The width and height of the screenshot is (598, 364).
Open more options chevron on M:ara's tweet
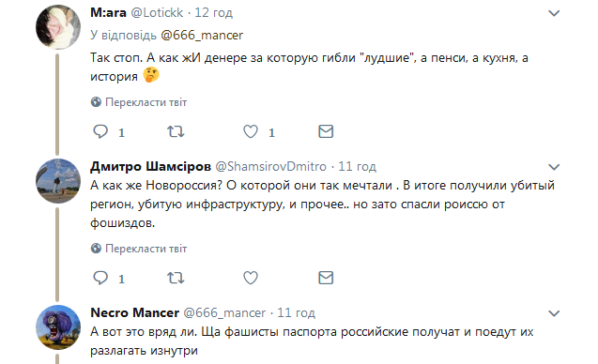coord(554,13)
